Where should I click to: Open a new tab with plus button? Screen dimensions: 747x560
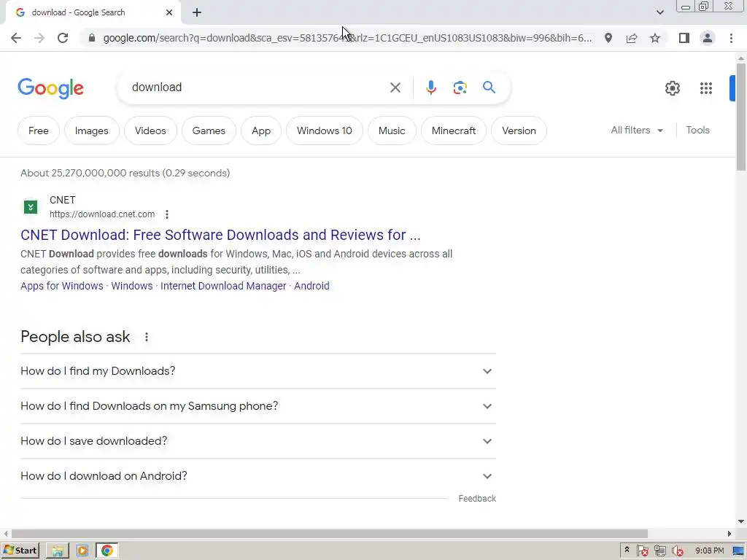pos(197,13)
